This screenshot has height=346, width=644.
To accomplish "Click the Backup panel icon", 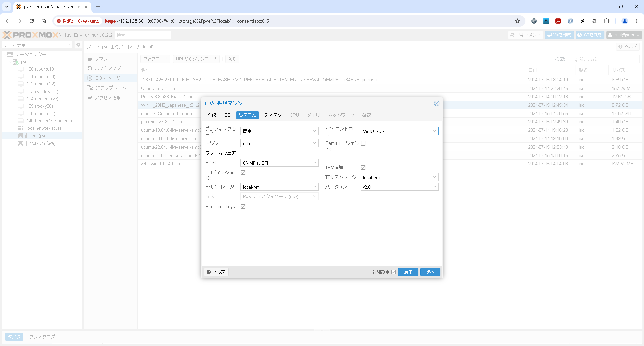I will (90, 68).
